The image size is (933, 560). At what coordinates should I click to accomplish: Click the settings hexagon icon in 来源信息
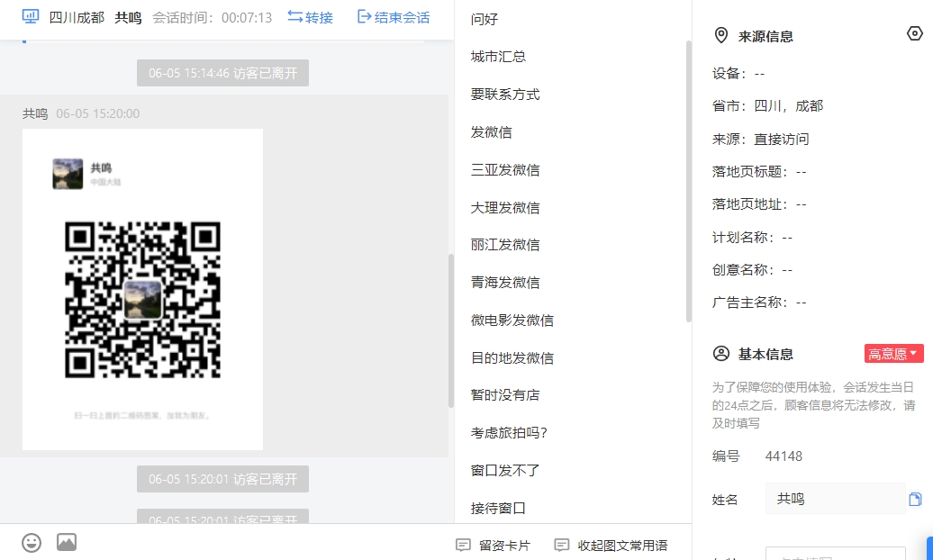point(915,34)
